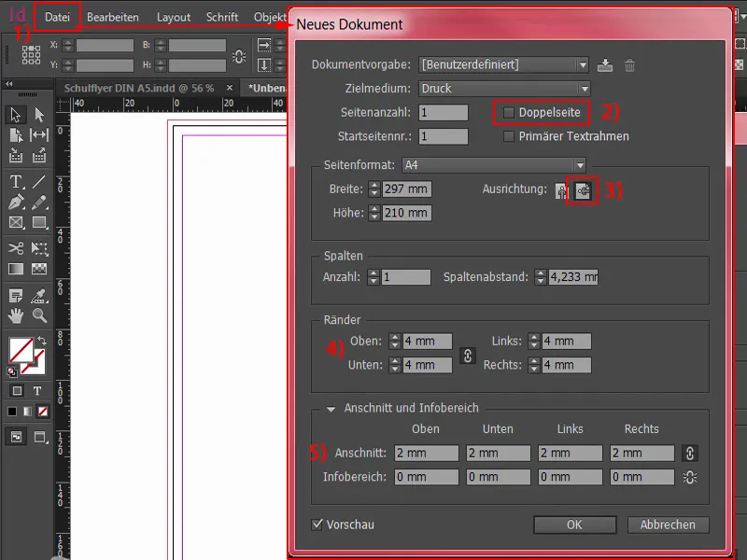
Task: Collapse Anschnitt und Infobereich section
Action: [x=331, y=409]
